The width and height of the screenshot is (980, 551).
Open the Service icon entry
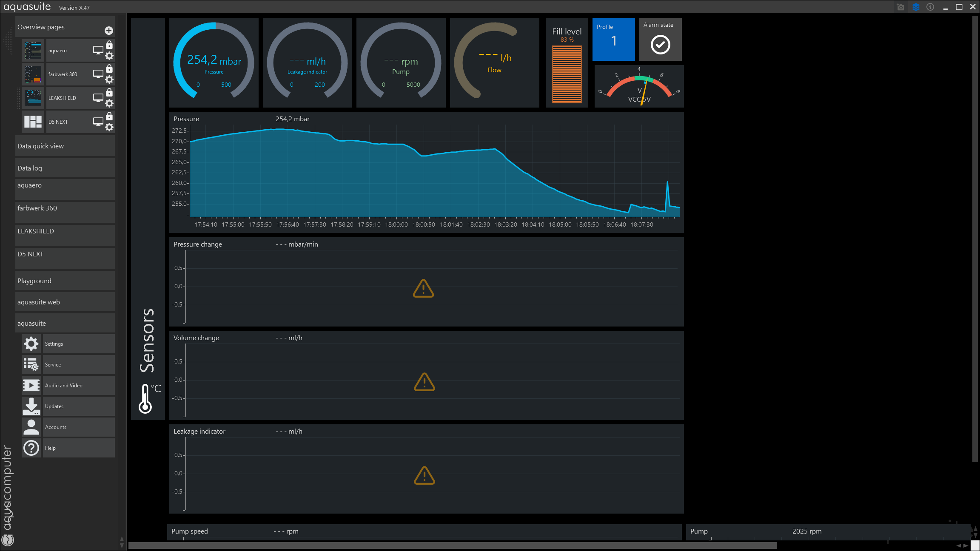point(31,365)
